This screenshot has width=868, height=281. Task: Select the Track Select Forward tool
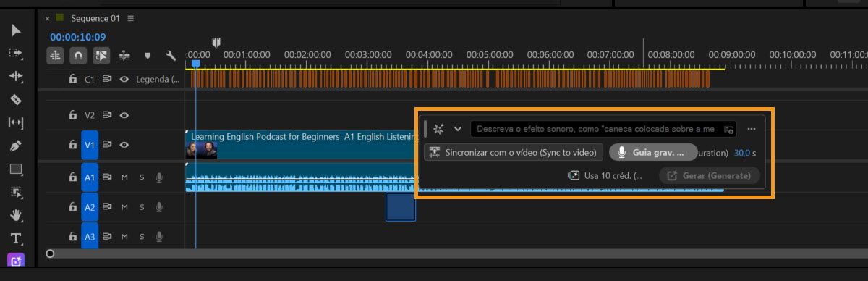point(16,54)
